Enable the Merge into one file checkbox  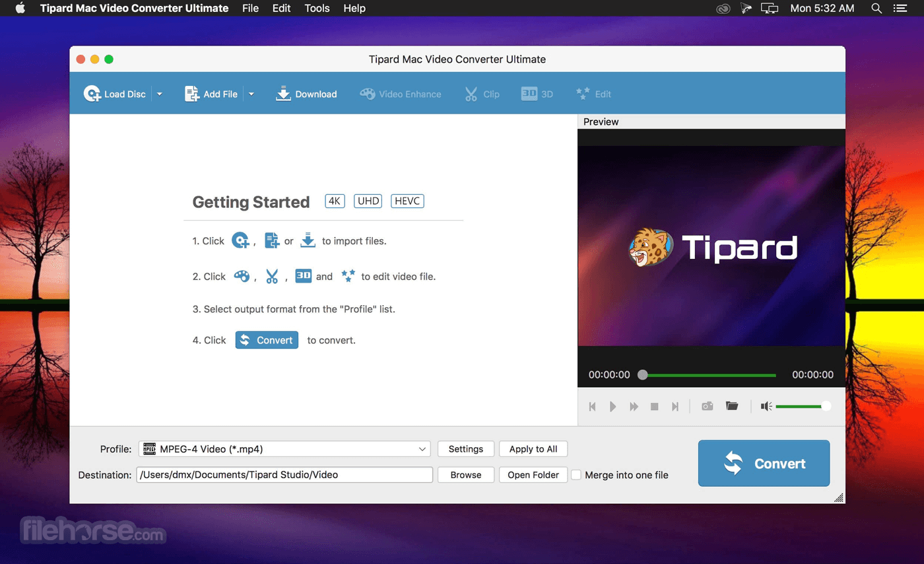coord(576,475)
